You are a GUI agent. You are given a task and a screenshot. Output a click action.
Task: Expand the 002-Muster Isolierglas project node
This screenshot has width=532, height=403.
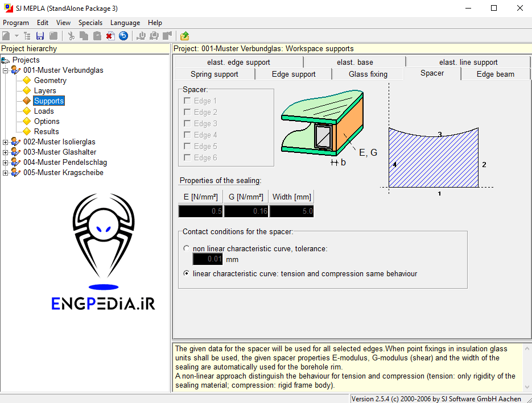click(6, 142)
